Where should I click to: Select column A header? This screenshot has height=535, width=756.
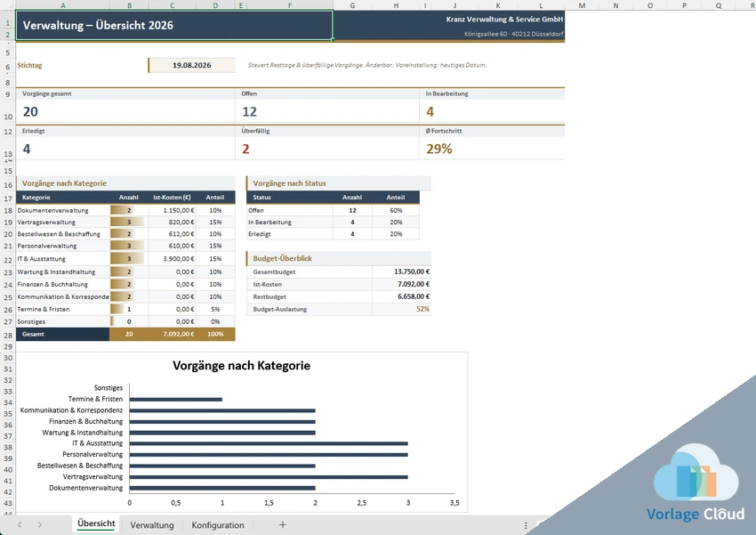click(63, 5)
